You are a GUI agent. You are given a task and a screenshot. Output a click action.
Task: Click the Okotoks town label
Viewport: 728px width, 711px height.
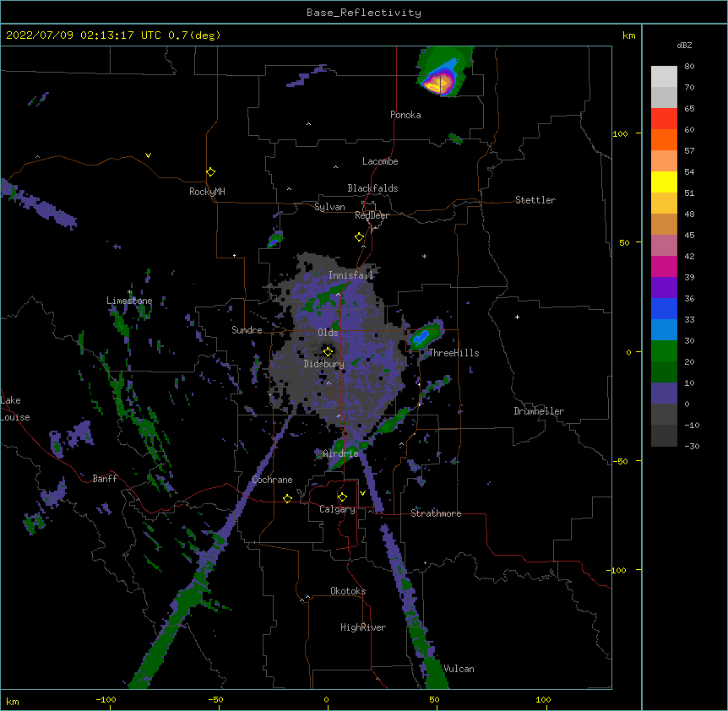[348, 591]
